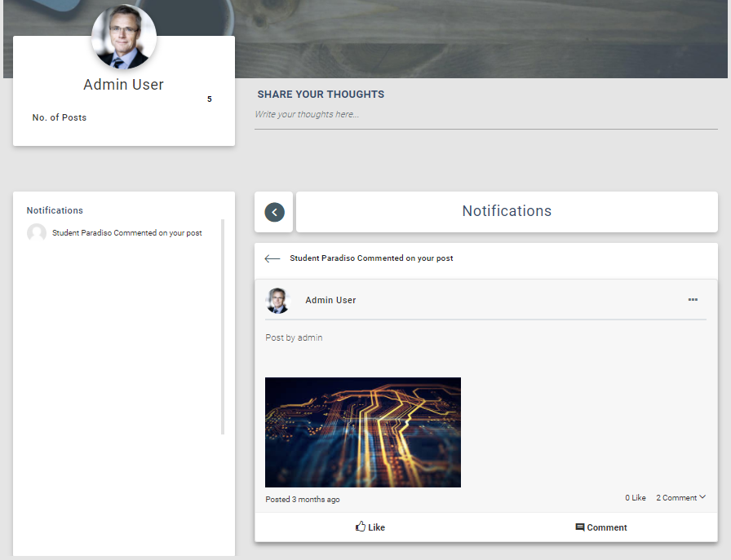Open the circuit board post image
The height and width of the screenshot is (560, 731).
[363, 432]
